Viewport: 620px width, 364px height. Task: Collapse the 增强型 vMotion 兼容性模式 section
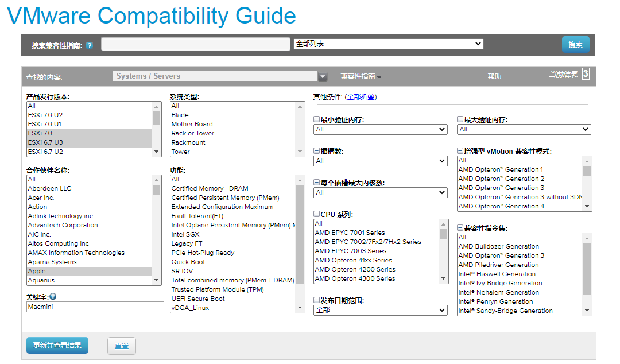point(460,151)
